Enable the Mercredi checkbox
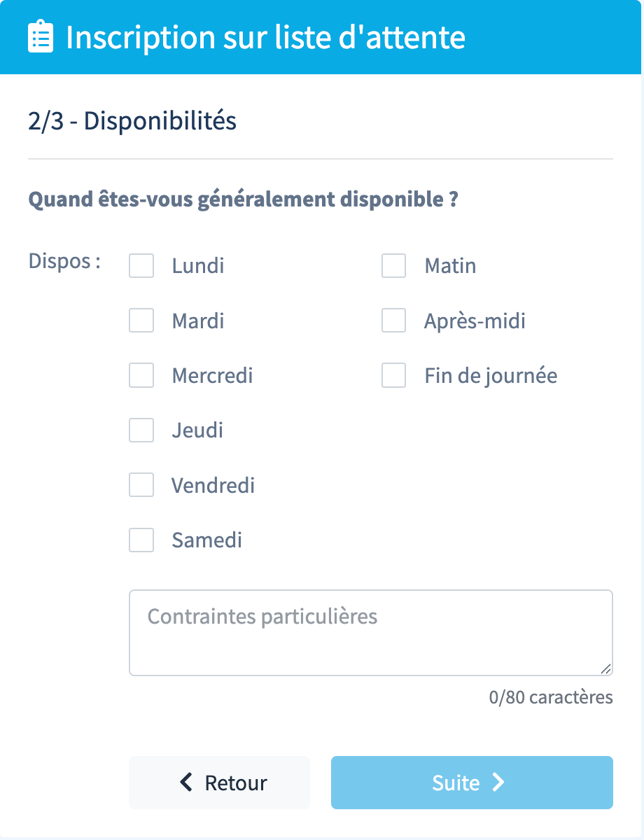 point(141,375)
